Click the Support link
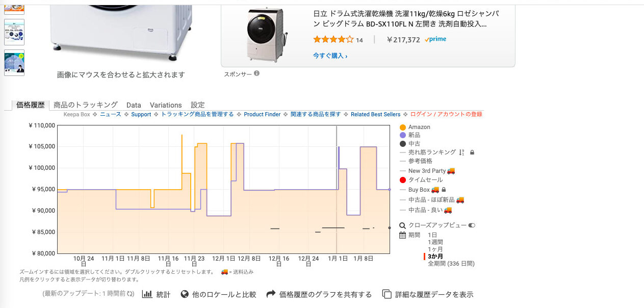 [141, 114]
